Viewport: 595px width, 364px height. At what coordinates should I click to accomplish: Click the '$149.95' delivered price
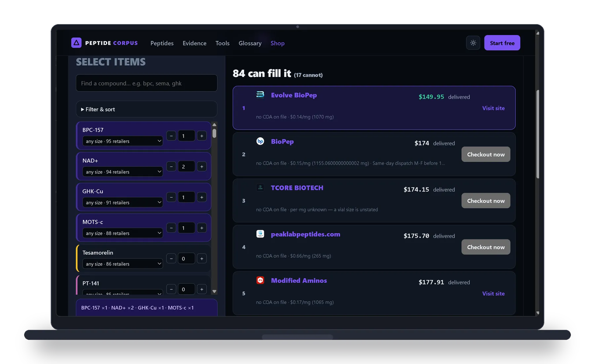point(431,97)
